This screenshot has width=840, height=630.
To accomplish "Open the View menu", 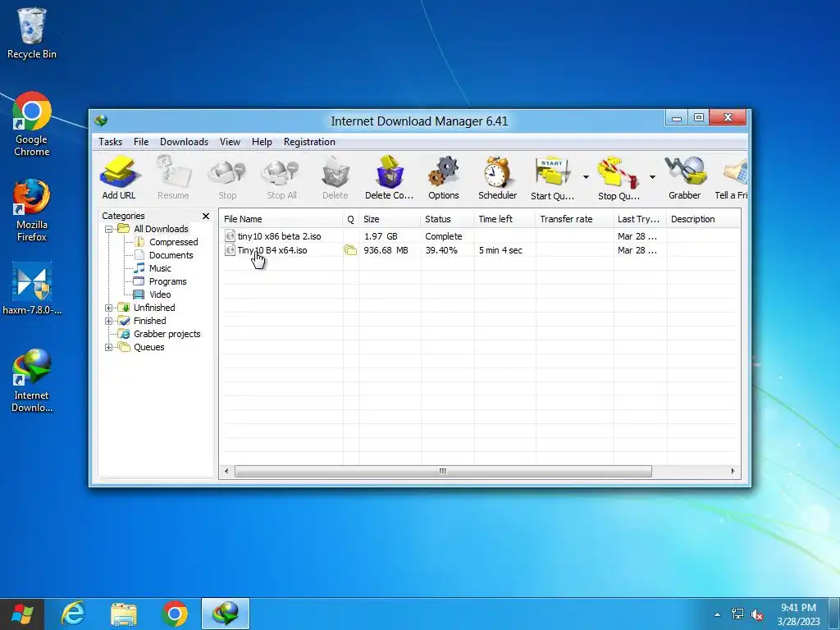I will click(x=230, y=142).
